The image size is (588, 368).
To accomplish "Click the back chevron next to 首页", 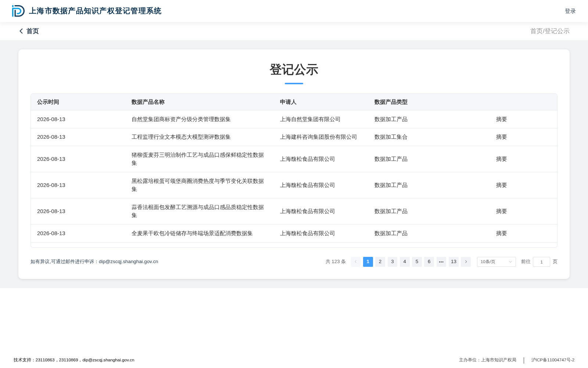I will [x=21, y=31].
